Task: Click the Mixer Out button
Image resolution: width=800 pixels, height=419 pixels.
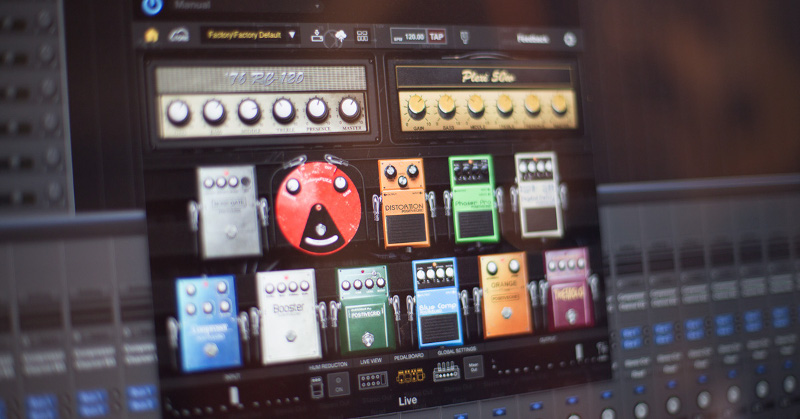Action: pos(473,367)
